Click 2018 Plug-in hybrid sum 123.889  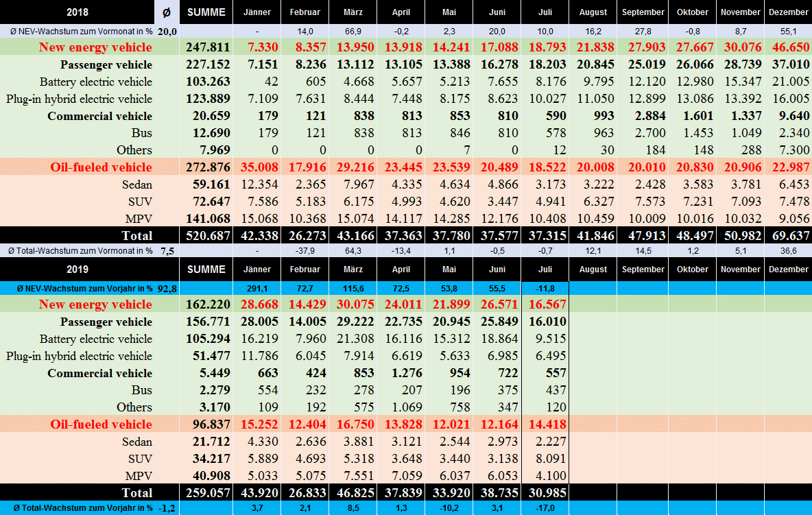pos(208,99)
